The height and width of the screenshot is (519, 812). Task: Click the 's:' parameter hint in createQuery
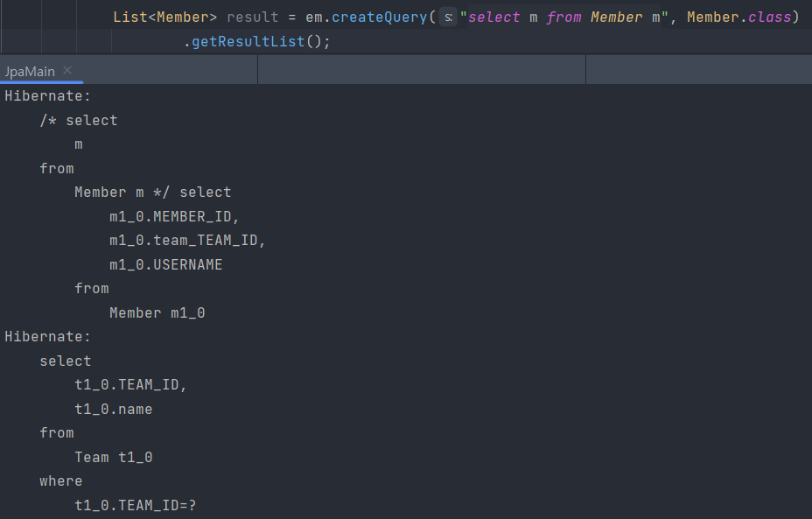[448, 18]
